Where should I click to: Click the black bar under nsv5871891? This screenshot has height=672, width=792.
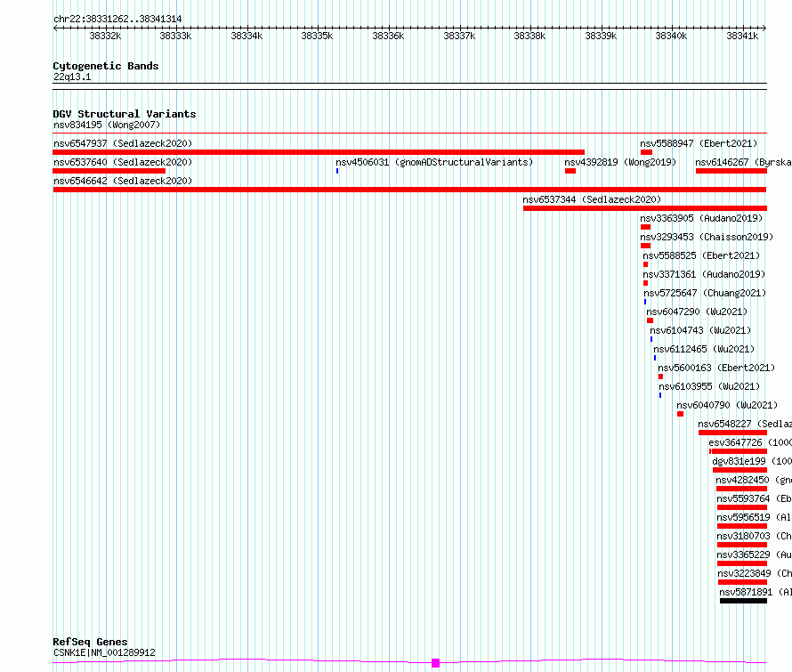[744, 601]
